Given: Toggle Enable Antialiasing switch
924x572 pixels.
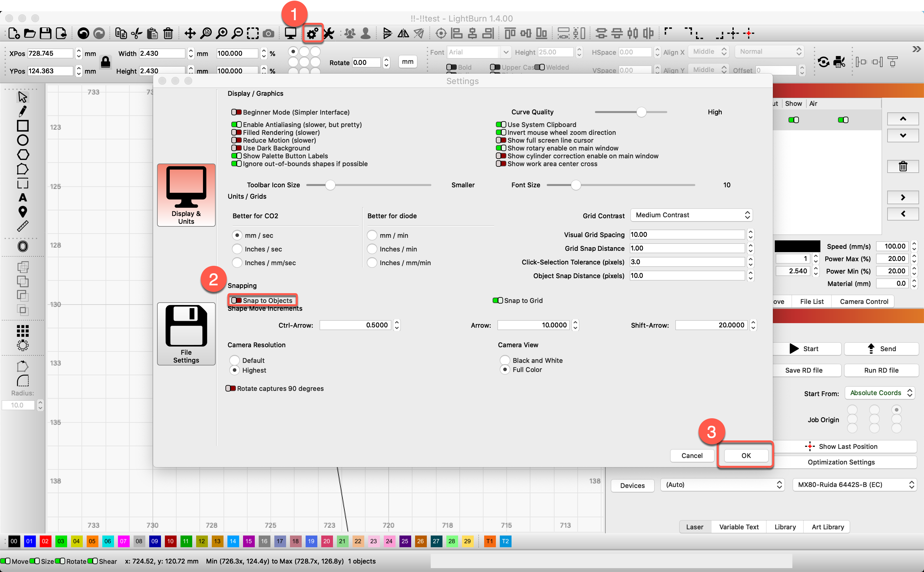Looking at the screenshot, I should pyautogui.click(x=236, y=124).
